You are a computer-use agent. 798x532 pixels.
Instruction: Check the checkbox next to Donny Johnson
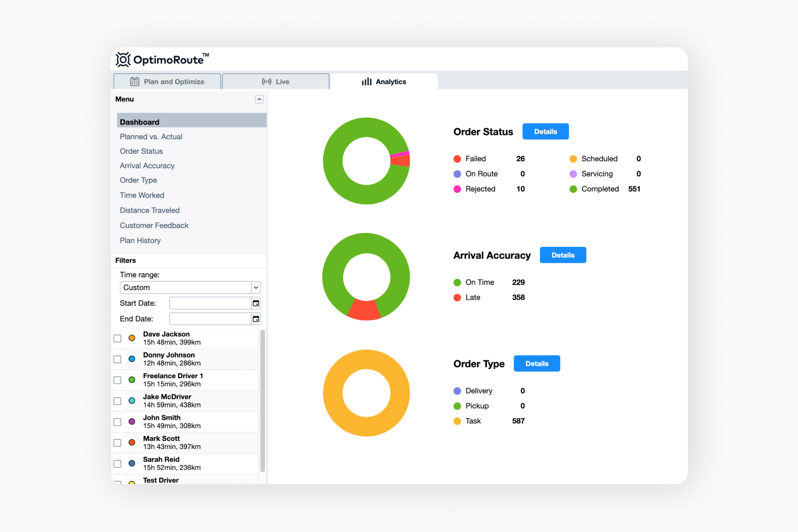pos(117,359)
